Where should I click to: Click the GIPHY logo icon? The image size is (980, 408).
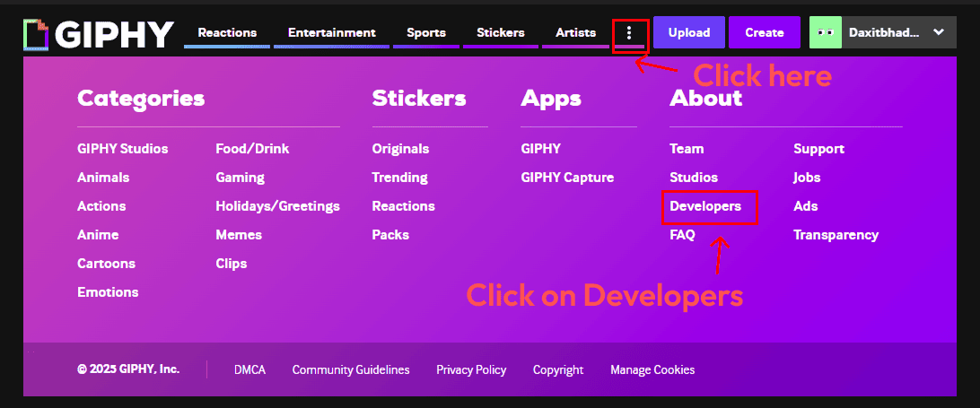pos(37,33)
